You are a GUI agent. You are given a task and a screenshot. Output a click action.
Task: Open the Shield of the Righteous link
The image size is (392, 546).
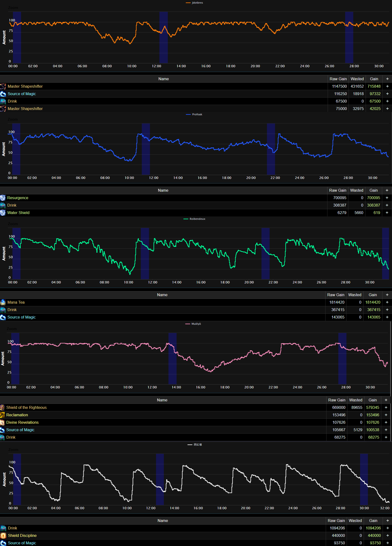[x=26, y=407]
